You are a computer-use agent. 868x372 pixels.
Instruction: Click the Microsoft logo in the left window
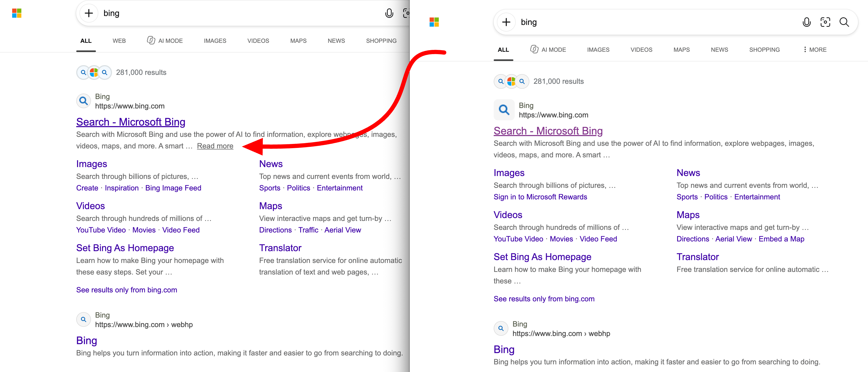(x=17, y=13)
